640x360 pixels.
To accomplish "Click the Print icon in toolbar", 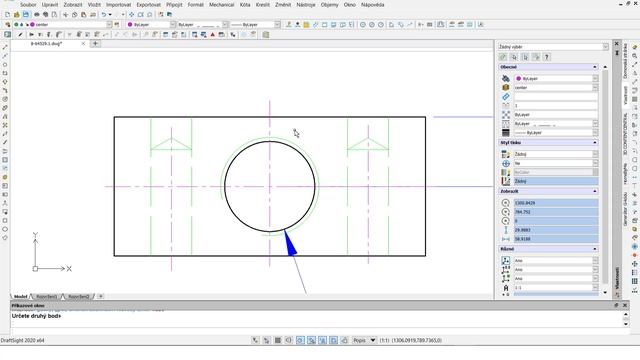I will [x=37, y=15].
